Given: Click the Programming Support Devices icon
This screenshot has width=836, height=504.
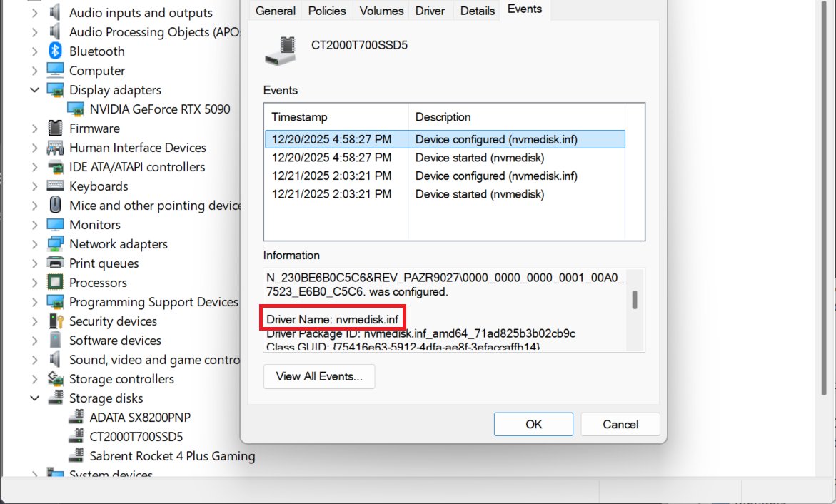Looking at the screenshot, I should click(55, 301).
